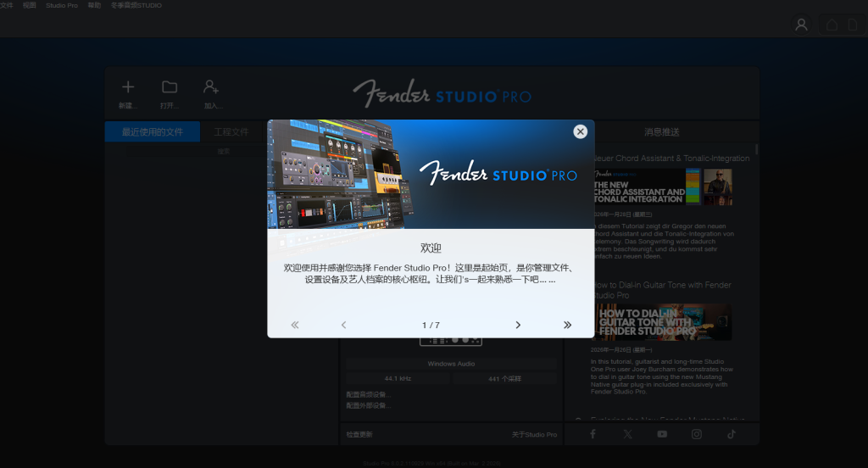The height and width of the screenshot is (468, 868).
Task: Click the home icon in top bar
Action: tap(832, 25)
